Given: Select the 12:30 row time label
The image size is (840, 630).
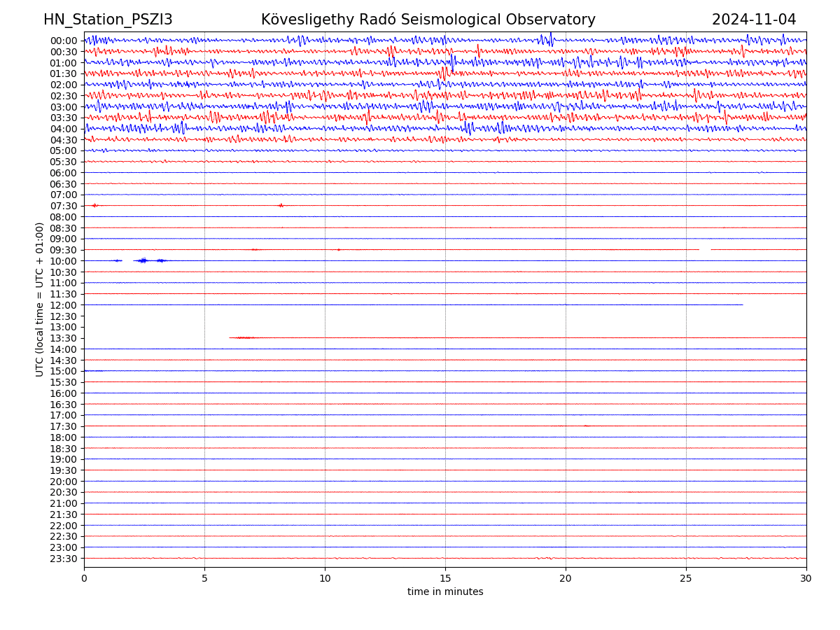Looking at the screenshot, I should (63, 316).
